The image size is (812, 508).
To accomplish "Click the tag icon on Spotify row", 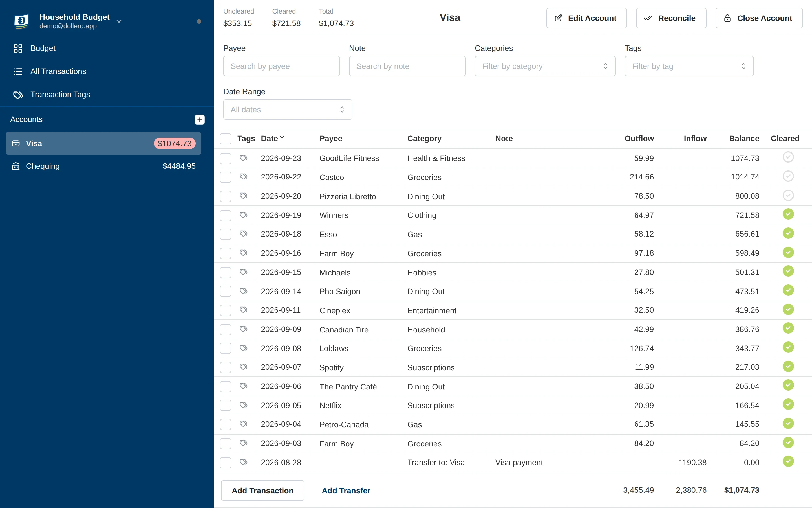I will click(x=244, y=367).
